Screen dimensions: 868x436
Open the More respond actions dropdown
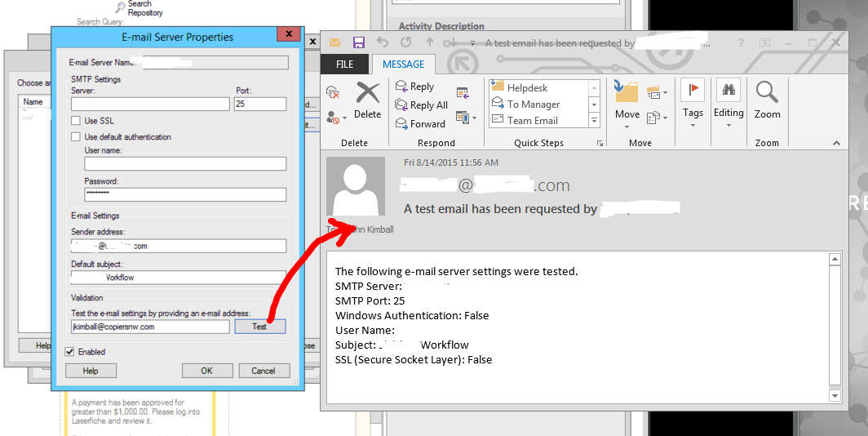[x=465, y=118]
